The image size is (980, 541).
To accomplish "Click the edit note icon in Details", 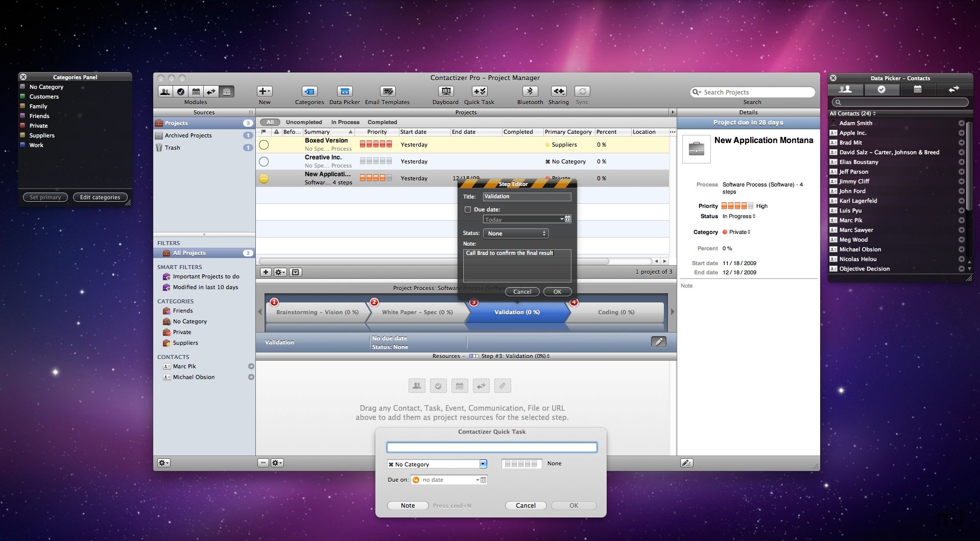I will (687, 463).
